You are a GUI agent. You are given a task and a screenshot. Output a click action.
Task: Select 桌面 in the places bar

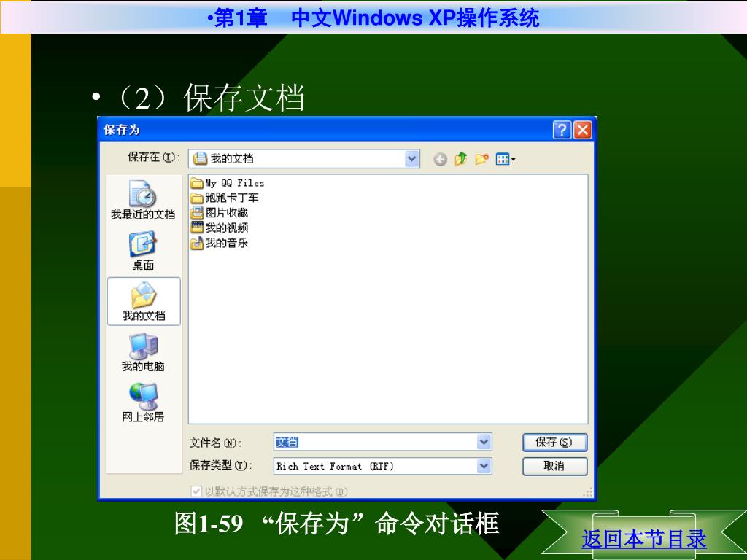(x=143, y=251)
